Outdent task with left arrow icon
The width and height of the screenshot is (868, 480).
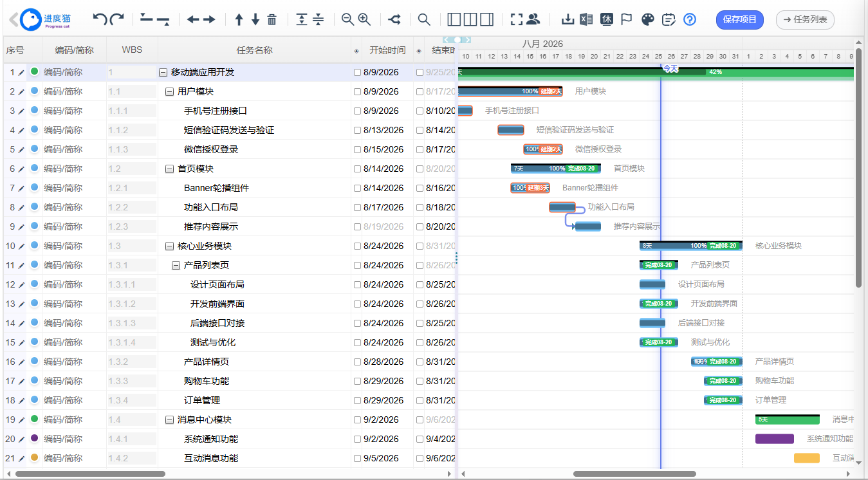click(193, 20)
